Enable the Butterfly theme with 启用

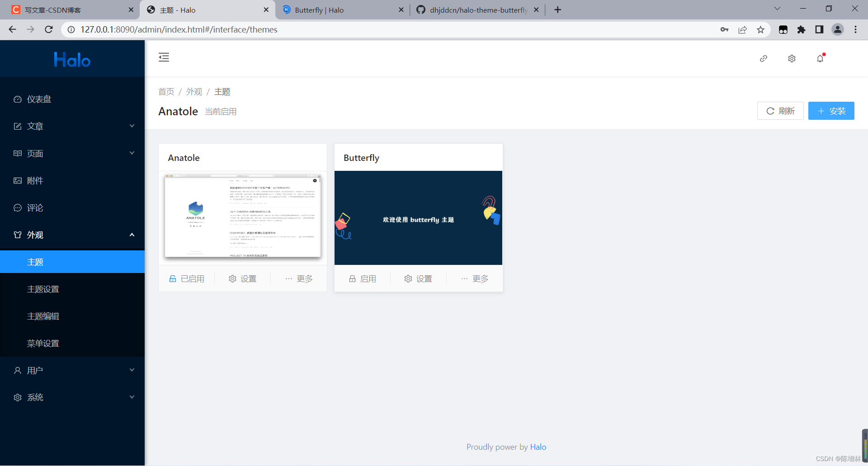(363, 279)
